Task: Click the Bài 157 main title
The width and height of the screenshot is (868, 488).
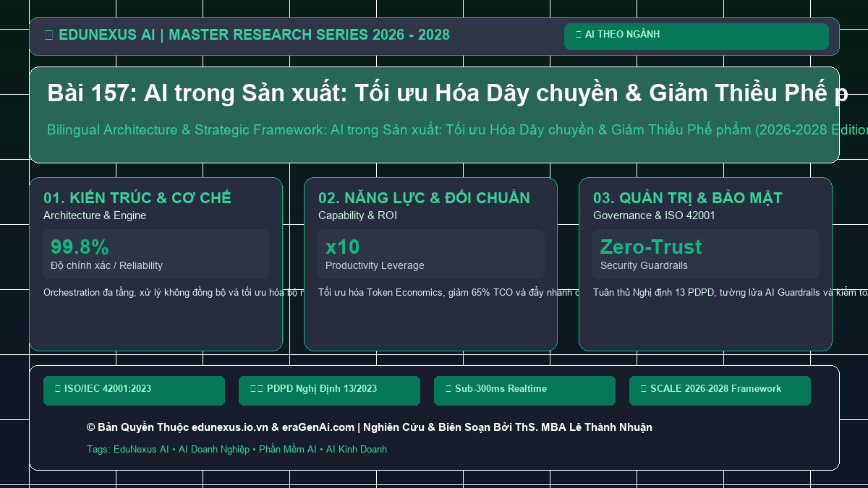Action: point(447,93)
